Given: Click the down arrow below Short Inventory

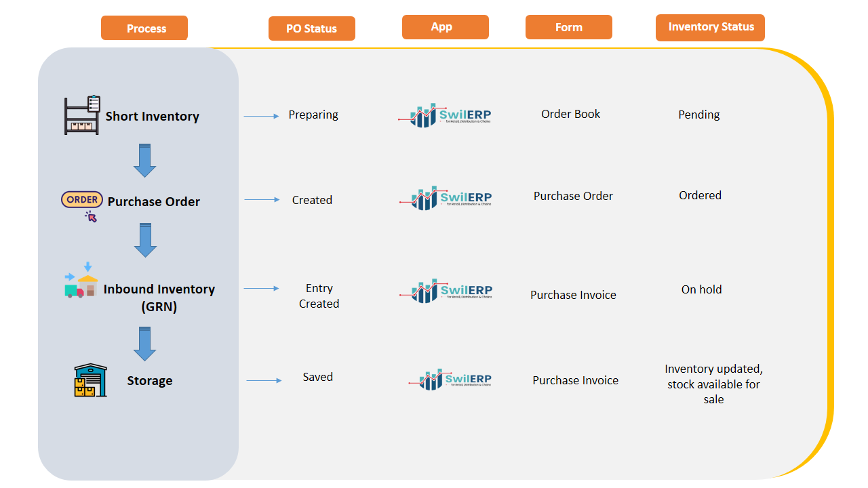Looking at the screenshot, I should coord(144,161).
